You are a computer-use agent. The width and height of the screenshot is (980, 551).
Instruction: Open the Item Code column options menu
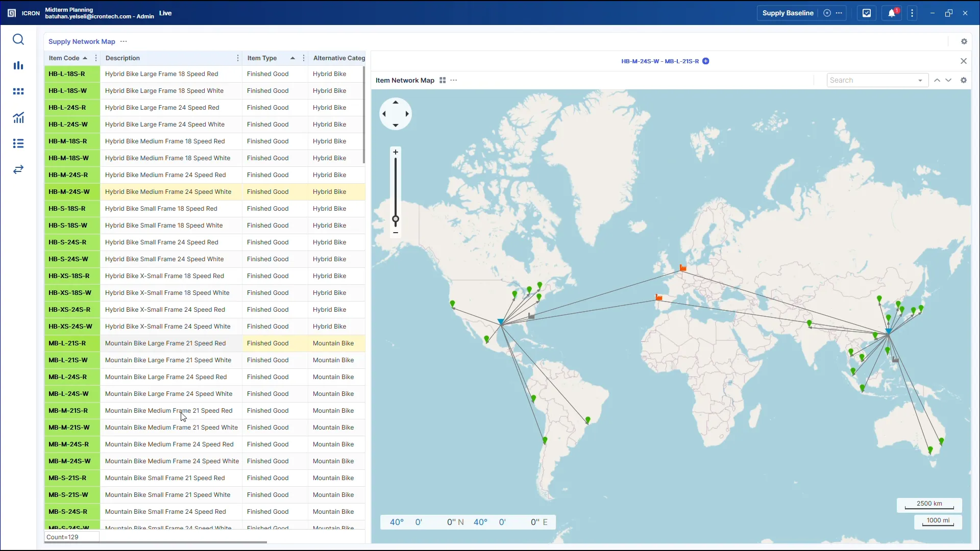tap(95, 58)
